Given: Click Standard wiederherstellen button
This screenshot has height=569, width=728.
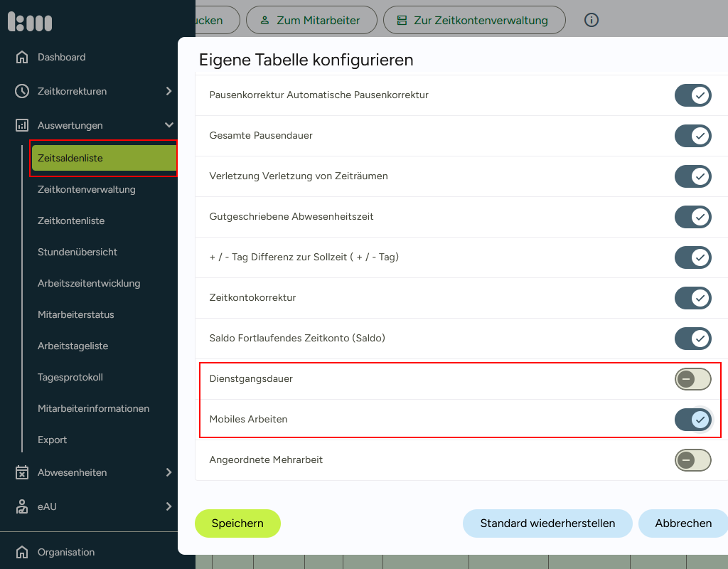Looking at the screenshot, I should point(547,523).
